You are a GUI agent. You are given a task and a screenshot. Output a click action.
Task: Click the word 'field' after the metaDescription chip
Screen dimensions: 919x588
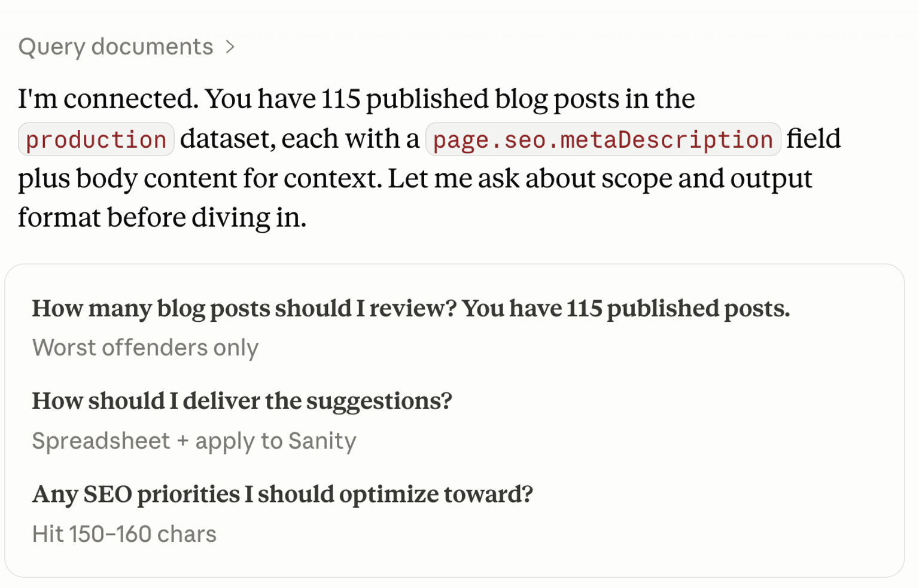click(x=814, y=139)
